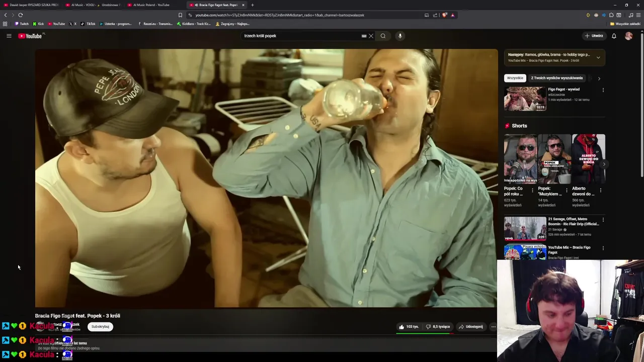Open a new browser tab
Viewport: 644px width, 362px height.
(253, 5)
